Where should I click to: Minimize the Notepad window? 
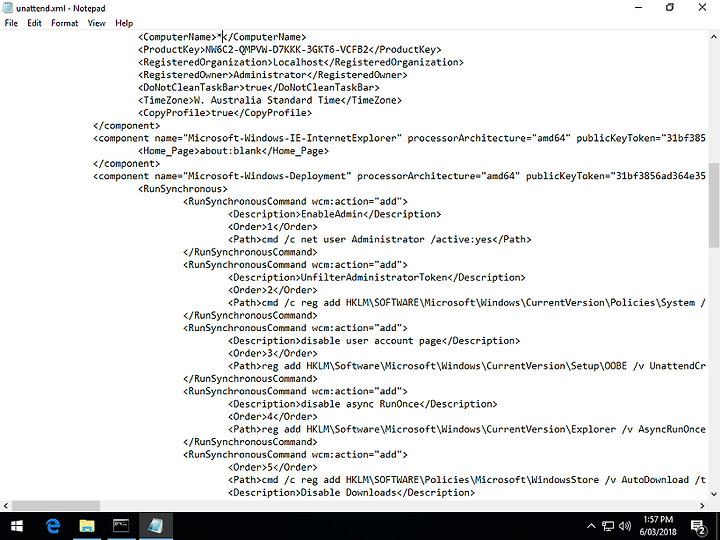coord(638,8)
